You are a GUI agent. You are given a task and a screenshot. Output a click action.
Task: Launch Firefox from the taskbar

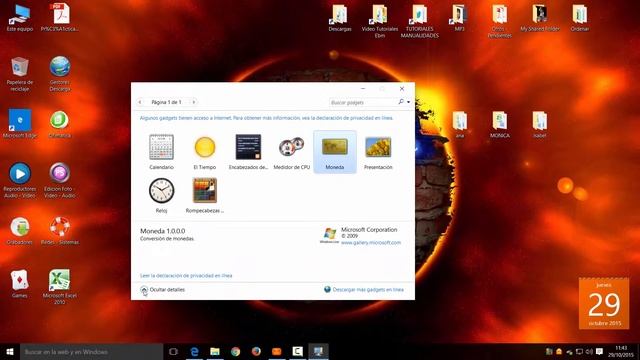[256, 351]
